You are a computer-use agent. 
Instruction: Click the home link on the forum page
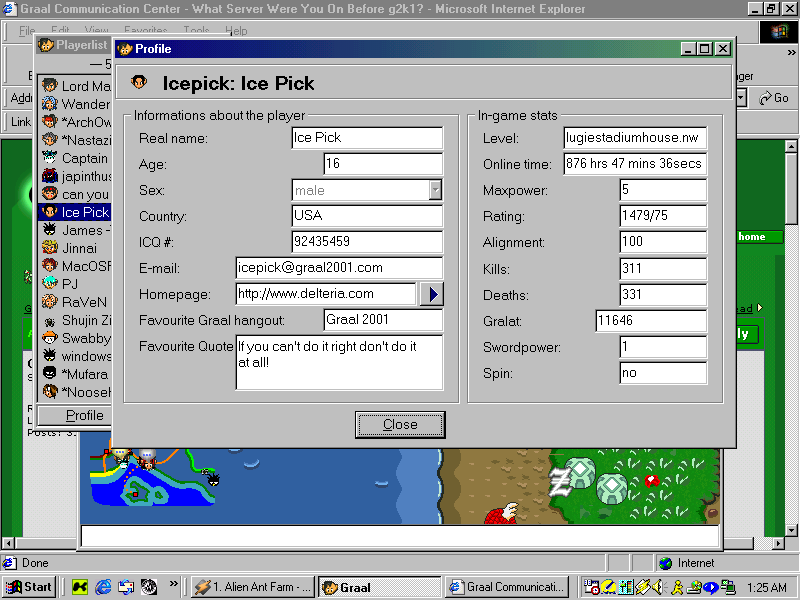752,237
